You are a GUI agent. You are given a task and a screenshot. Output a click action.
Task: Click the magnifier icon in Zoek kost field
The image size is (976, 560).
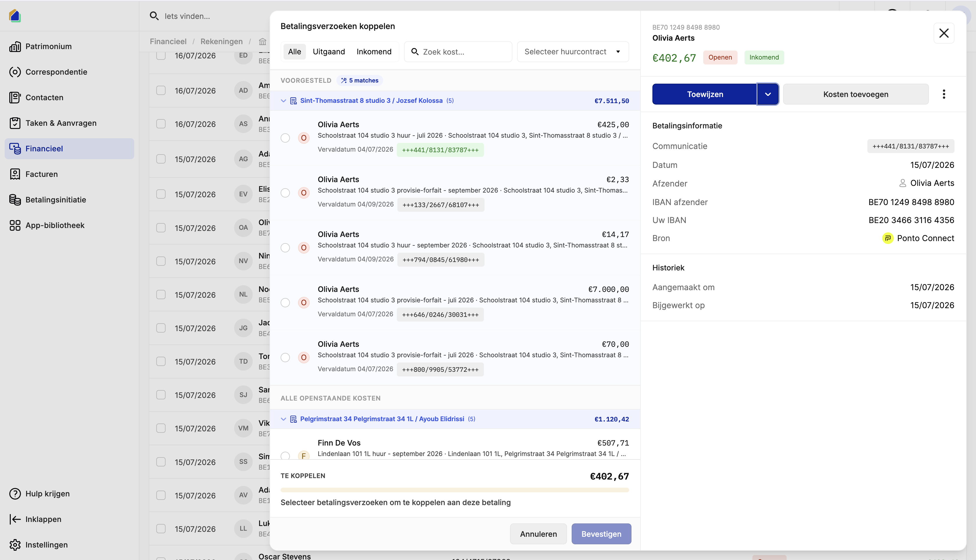tap(415, 51)
